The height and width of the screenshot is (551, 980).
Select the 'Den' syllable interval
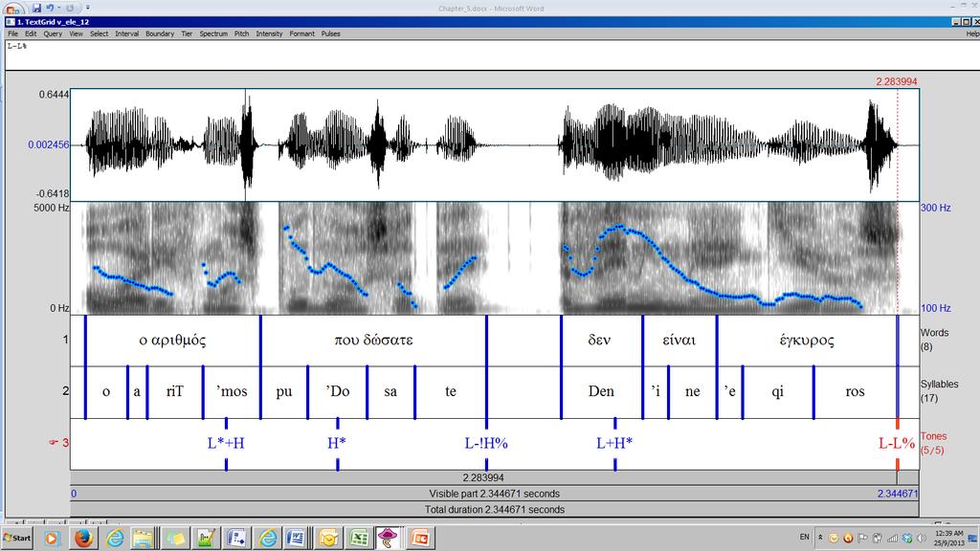pyautogui.click(x=601, y=391)
